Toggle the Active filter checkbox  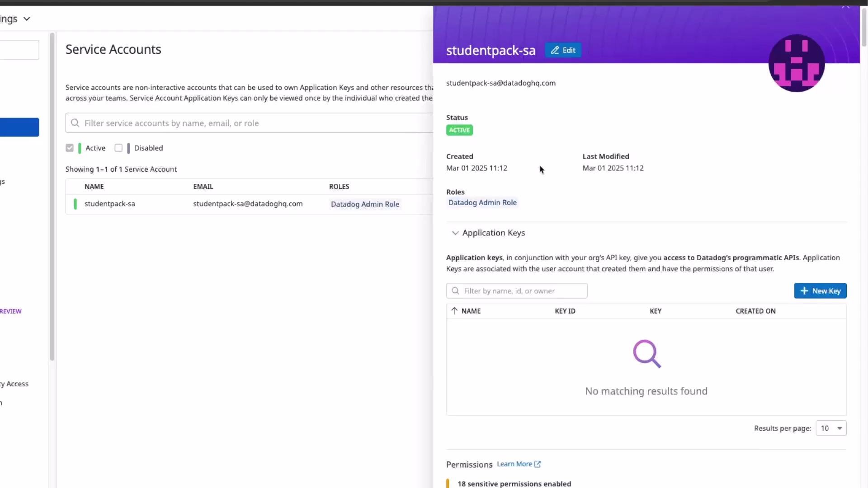point(70,148)
